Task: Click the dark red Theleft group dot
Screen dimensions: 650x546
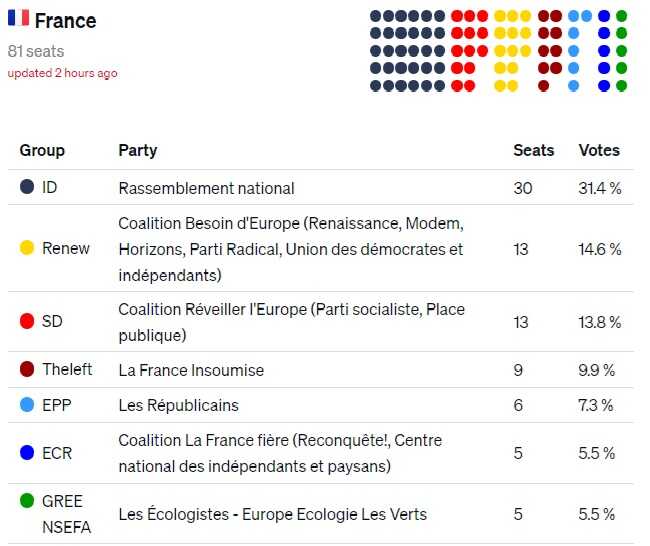Action: click(x=27, y=370)
